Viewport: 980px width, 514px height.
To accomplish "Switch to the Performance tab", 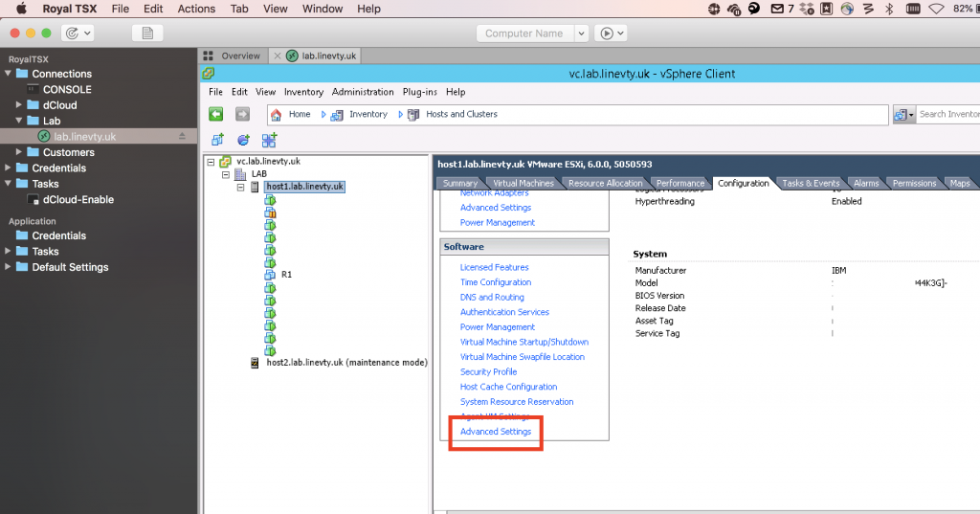I will click(x=680, y=183).
